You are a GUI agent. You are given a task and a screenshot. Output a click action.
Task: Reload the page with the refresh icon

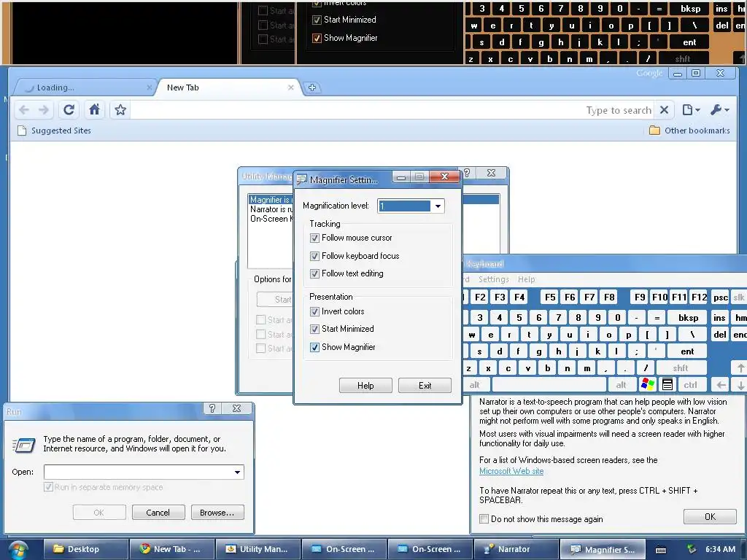[69, 110]
